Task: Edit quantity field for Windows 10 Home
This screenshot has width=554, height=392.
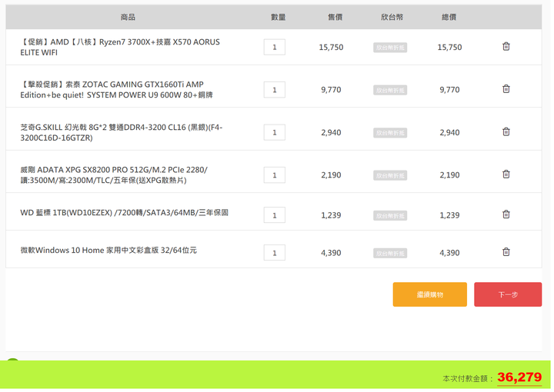Action: pos(274,253)
